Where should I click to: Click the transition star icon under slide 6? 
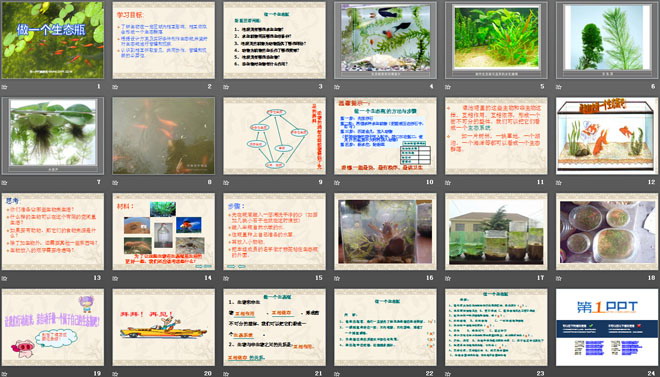[x=559, y=87]
